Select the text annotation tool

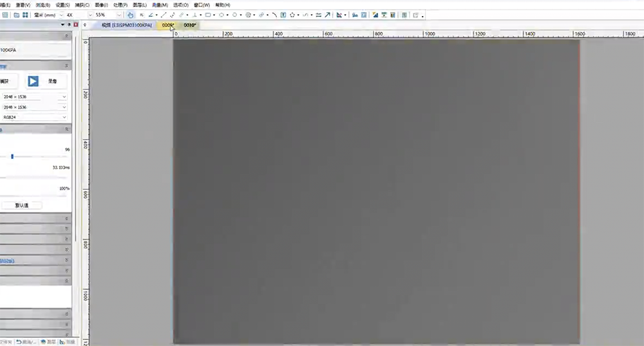283,15
